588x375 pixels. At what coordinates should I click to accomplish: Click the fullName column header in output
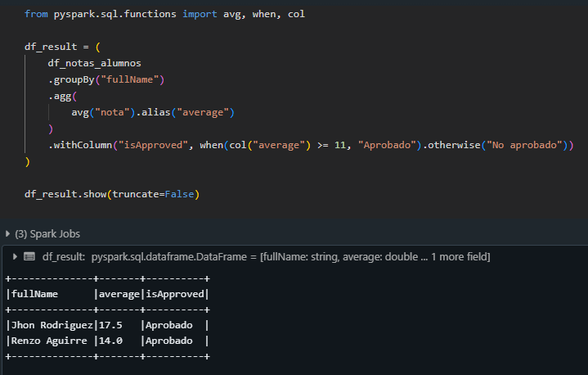[x=34, y=294]
